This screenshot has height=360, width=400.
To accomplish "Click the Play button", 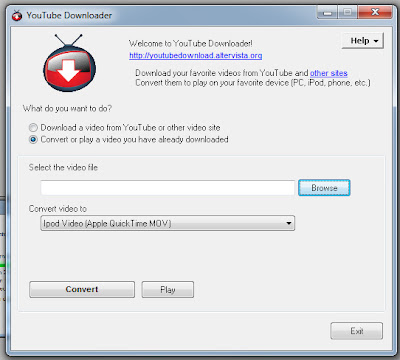I will point(168,289).
